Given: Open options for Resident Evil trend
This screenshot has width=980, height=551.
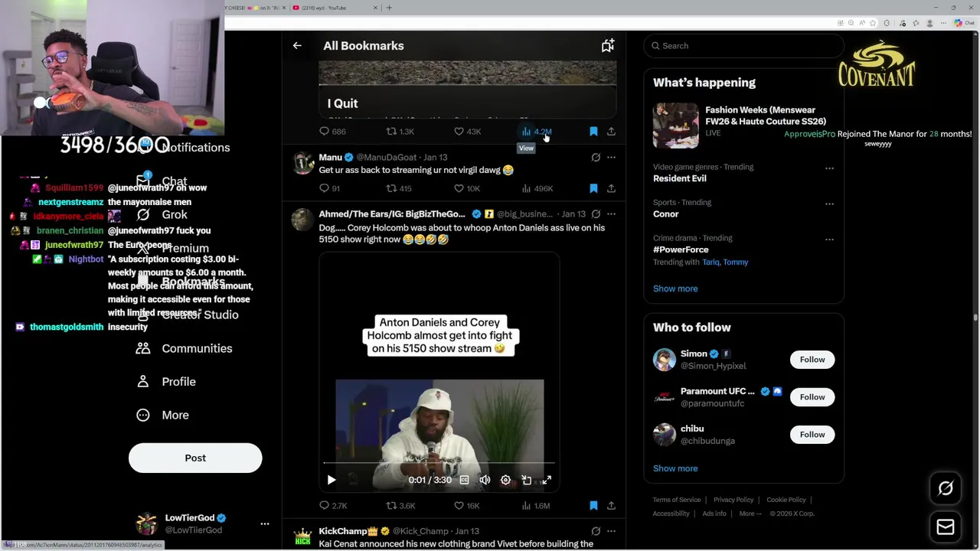Looking at the screenshot, I should (x=829, y=168).
